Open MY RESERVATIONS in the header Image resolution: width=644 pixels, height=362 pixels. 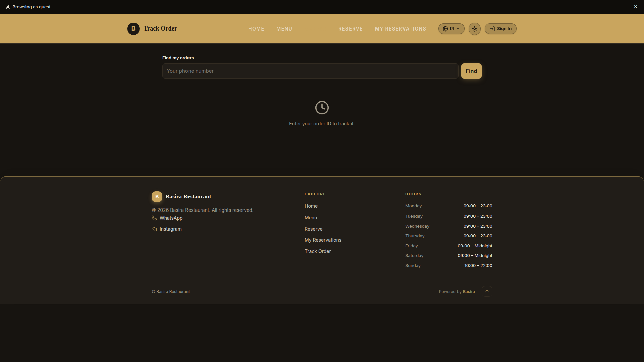coord(400,29)
